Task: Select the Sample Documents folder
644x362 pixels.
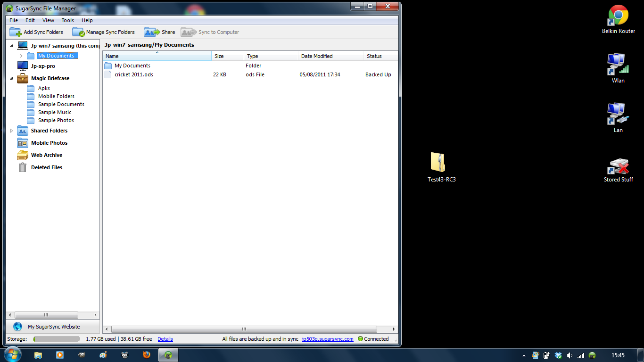Action: [56, 104]
